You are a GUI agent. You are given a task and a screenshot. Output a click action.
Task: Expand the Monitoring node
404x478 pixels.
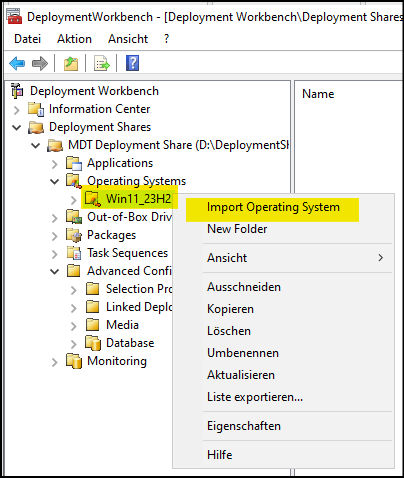[55, 362]
